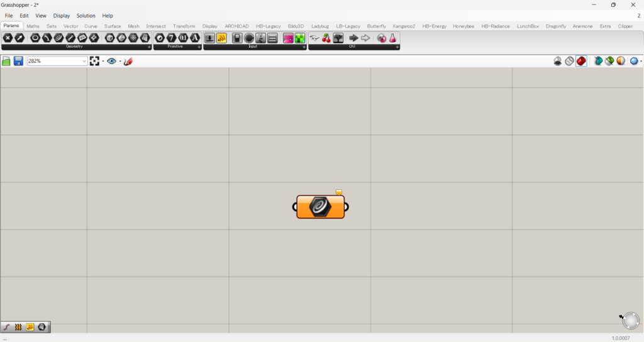Expand the Geometry panel
The image size is (644, 342).
(149, 47)
